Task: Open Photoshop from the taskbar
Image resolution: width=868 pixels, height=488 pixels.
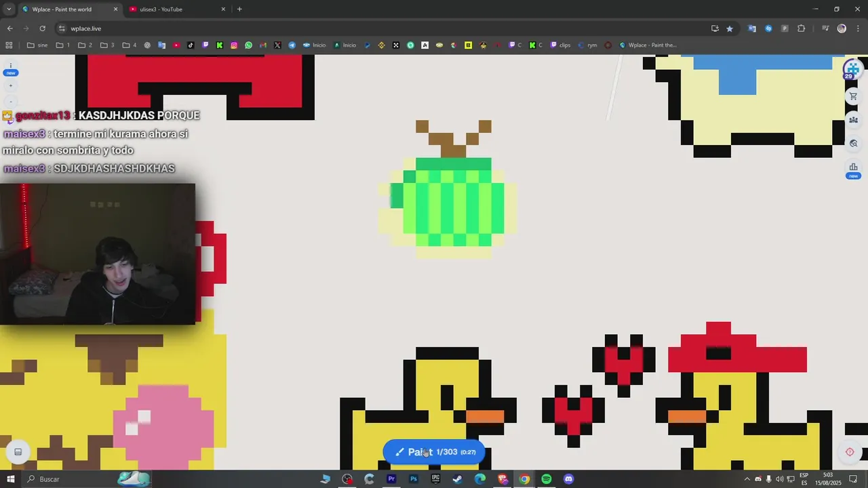Action: pyautogui.click(x=414, y=479)
